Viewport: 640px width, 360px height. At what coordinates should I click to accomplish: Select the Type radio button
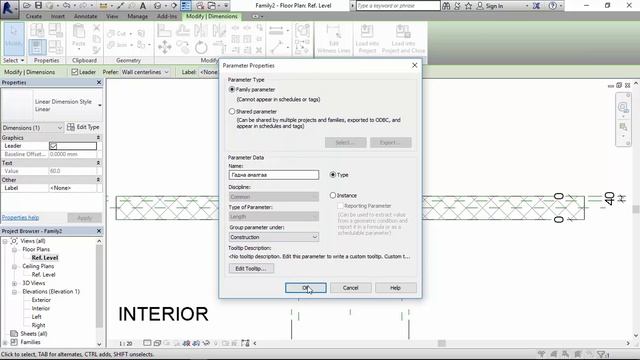pos(333,175)
